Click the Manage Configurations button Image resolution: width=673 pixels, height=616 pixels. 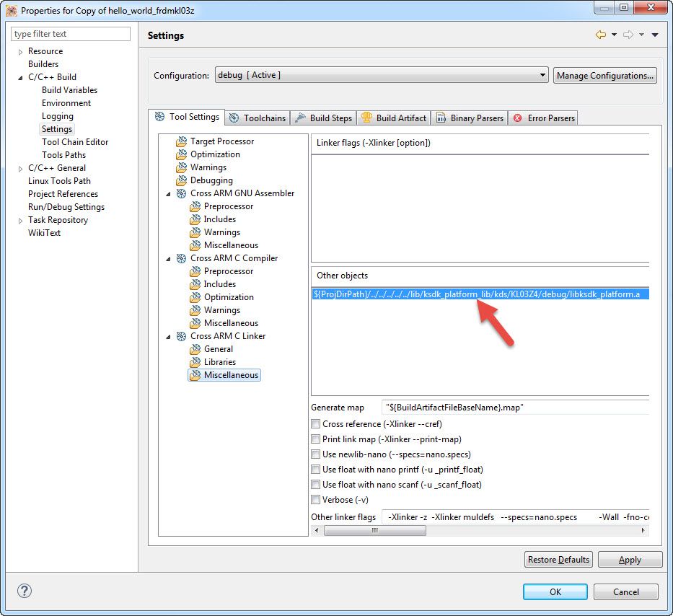click(604, 76)
